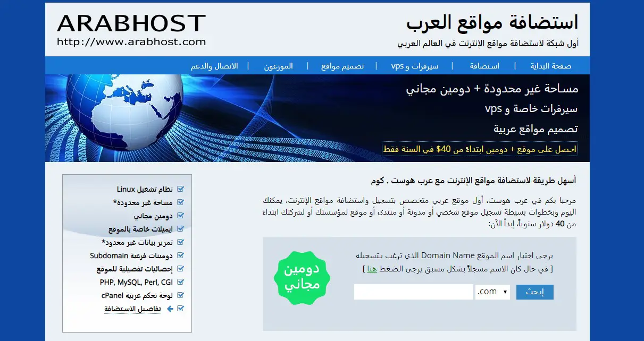Click the استضافة مواقع العرب site title
Viewport: 644px width, 341px height.
click(x=492, y=22)
